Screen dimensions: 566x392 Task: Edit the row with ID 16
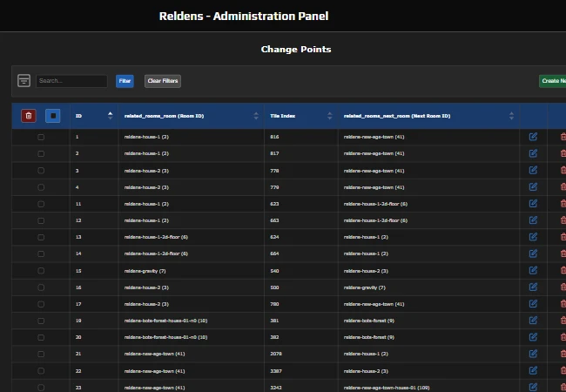point(533,287)
